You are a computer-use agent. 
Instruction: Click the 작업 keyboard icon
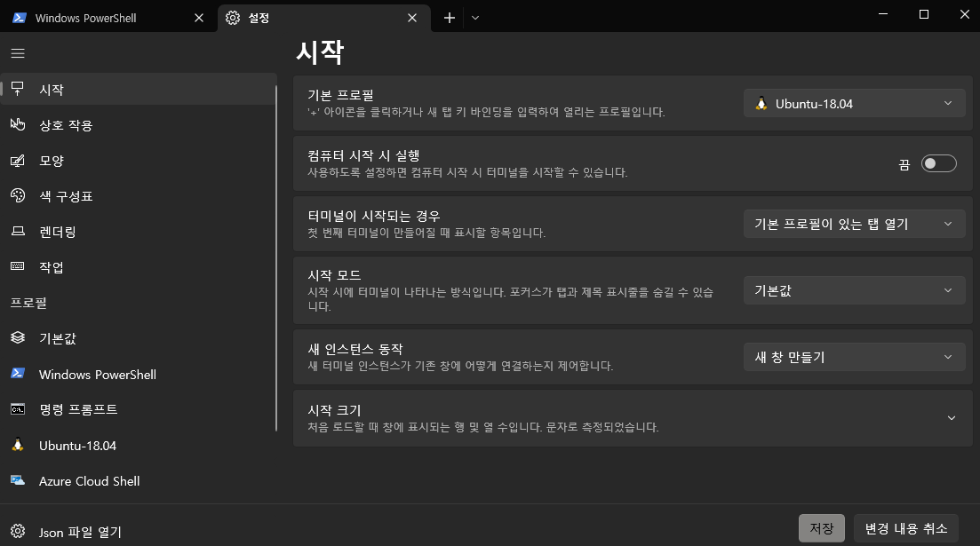click(18, 266)
